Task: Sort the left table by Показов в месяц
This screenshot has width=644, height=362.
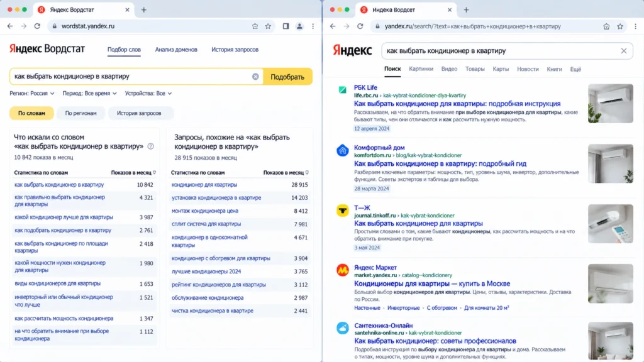Action: coord(133,173)
